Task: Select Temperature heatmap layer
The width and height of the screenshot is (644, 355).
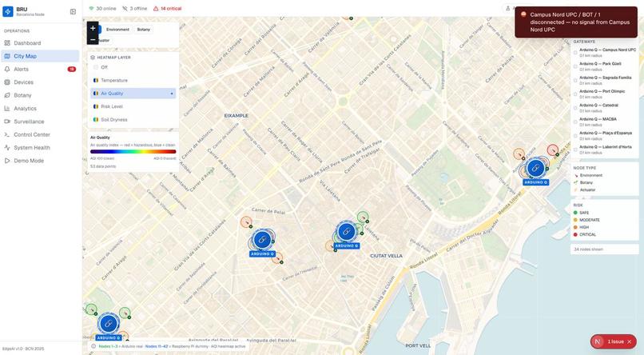Action: point(133,81)
